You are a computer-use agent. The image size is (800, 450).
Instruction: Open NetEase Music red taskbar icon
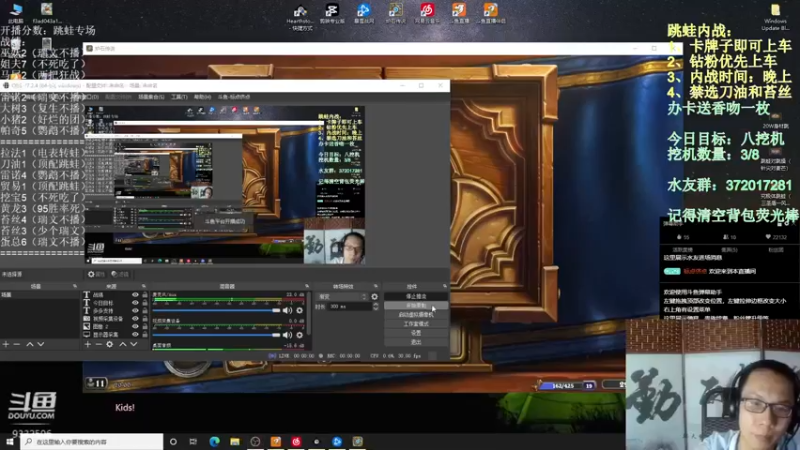click(296, 441)
